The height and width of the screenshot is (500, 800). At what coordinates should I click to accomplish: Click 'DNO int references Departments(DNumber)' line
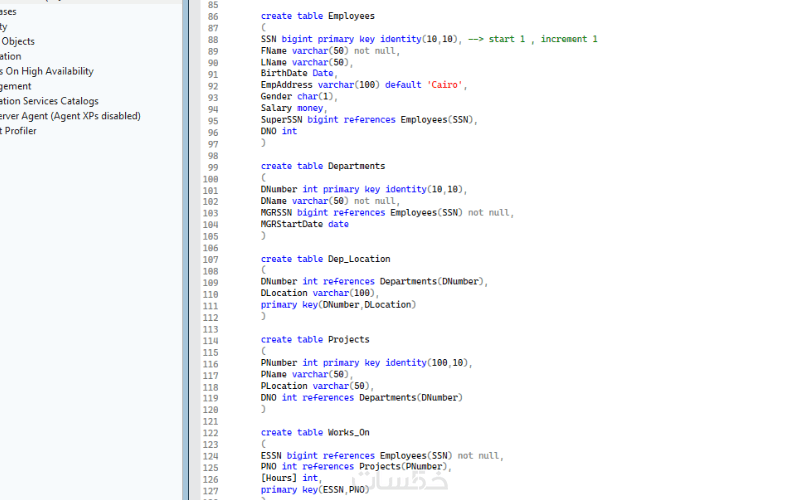[361, 397]
